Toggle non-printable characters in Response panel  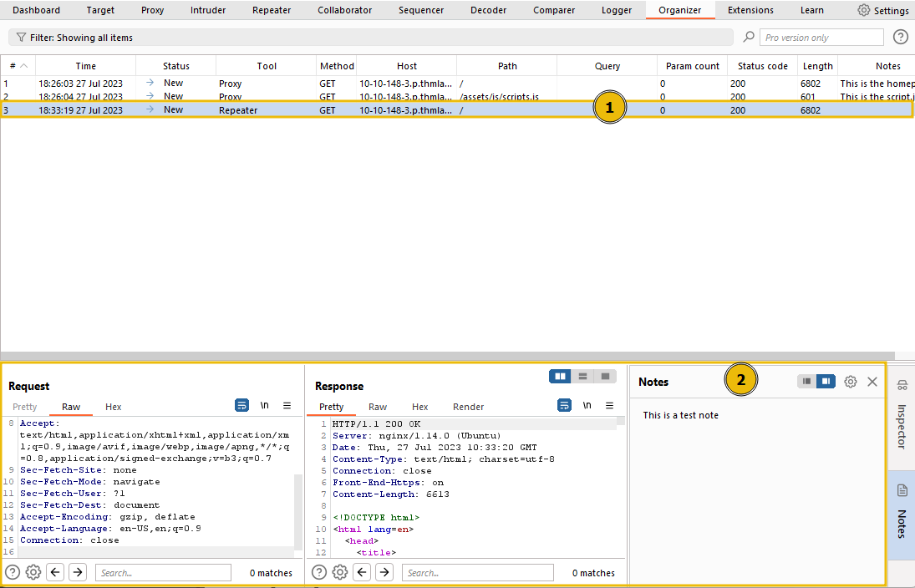[587, 405]
